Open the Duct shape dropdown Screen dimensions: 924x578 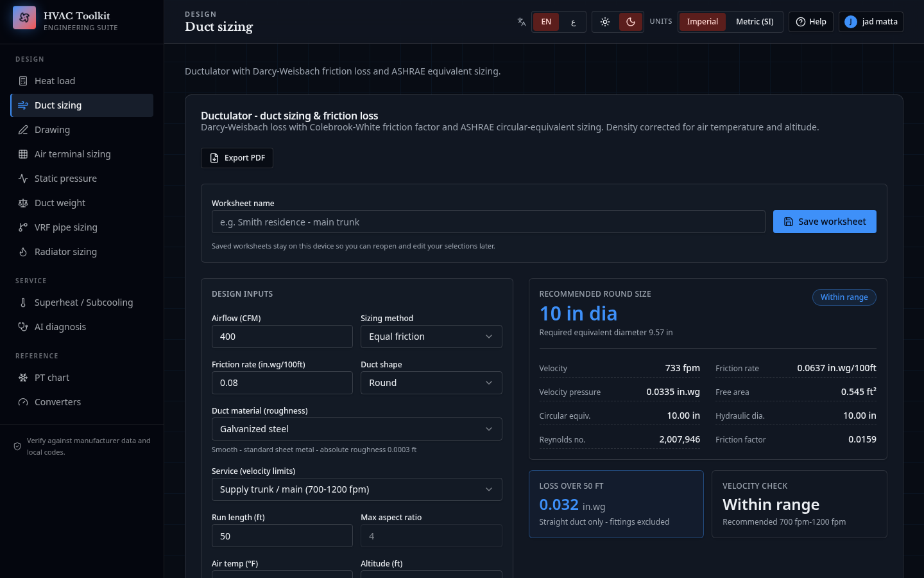click(x=431, y=383)
